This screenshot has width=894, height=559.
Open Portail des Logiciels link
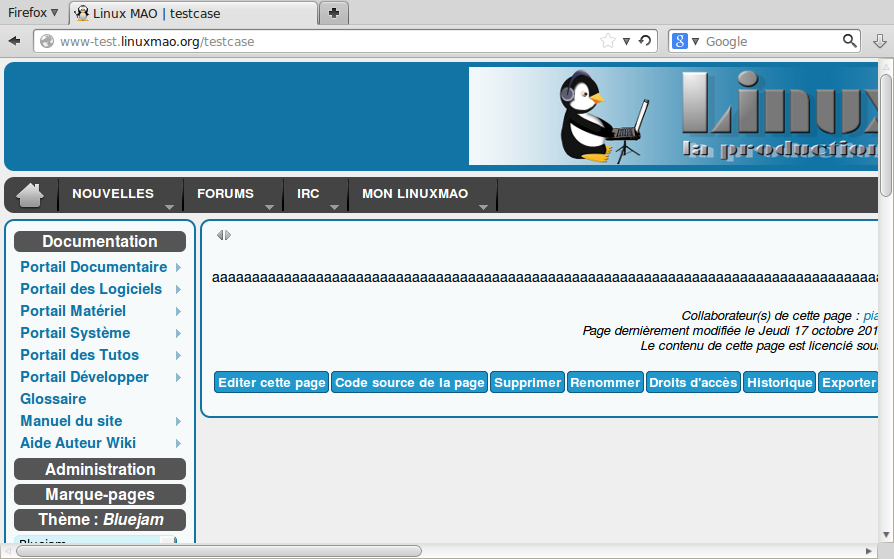pyautogui.click(x=91, y=289)
